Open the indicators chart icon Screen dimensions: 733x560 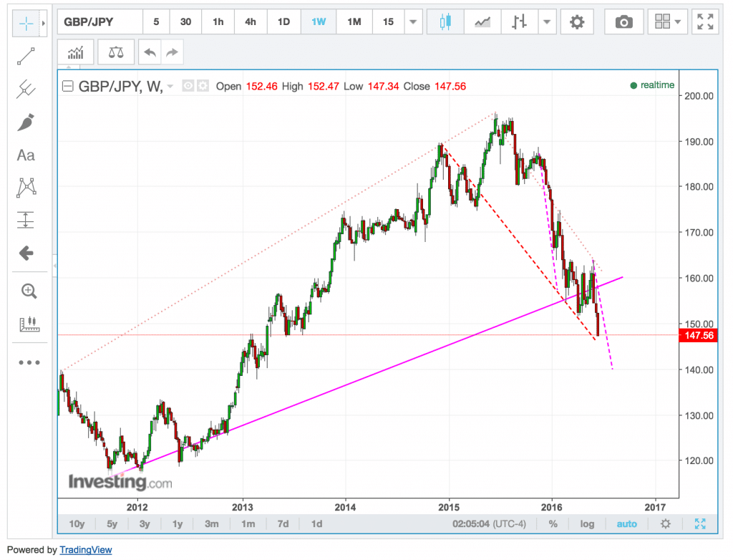click(76, 52)
